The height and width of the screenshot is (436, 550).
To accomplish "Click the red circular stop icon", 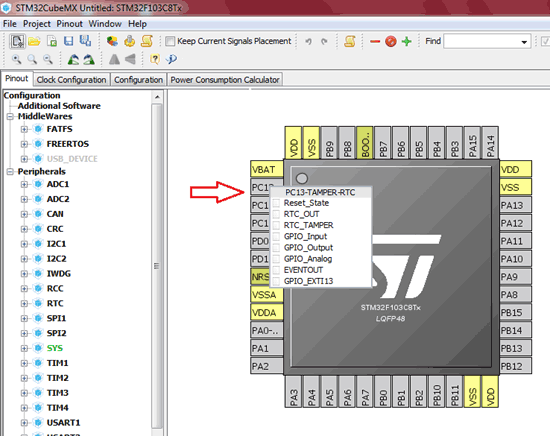I will point(391,41).
